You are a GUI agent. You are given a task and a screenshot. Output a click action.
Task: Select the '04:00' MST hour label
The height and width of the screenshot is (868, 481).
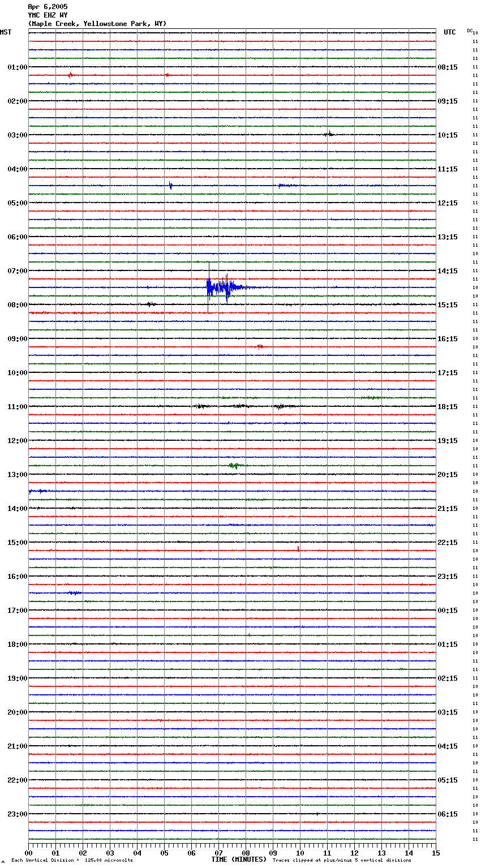click(18, 169)
